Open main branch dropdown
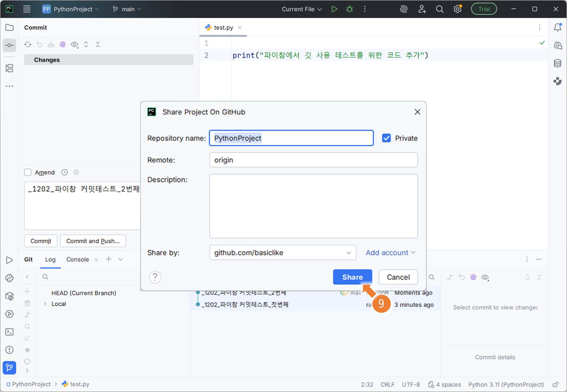Image resolution: width=567 pixels, height=392 pixels. coord(127,9)
